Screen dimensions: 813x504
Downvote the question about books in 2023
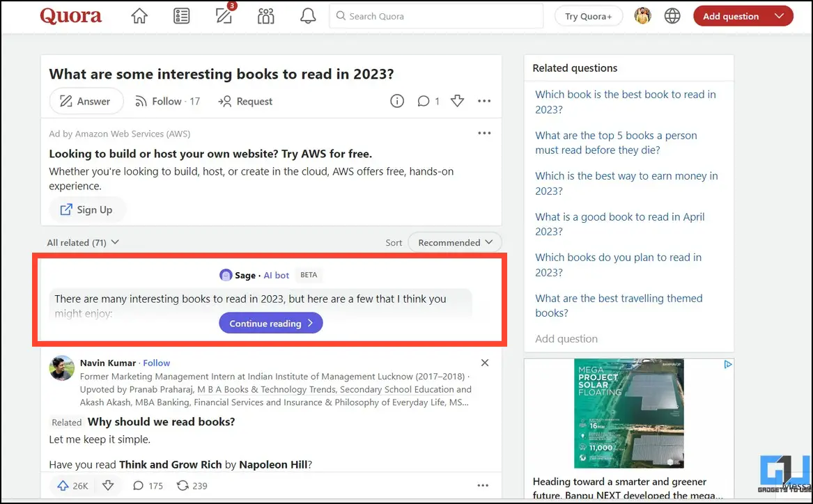(x=457, y=102)
